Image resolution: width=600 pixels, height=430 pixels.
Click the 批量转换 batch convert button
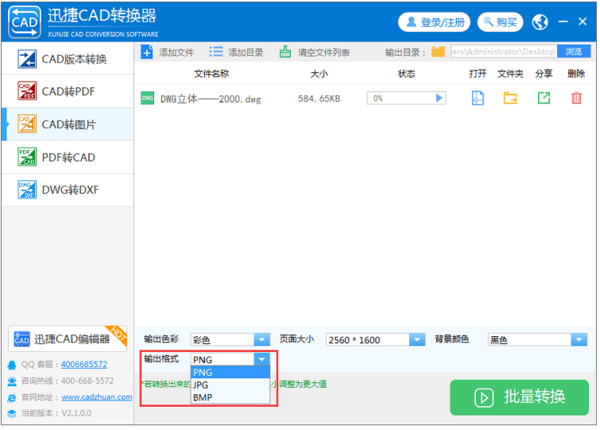519,397
